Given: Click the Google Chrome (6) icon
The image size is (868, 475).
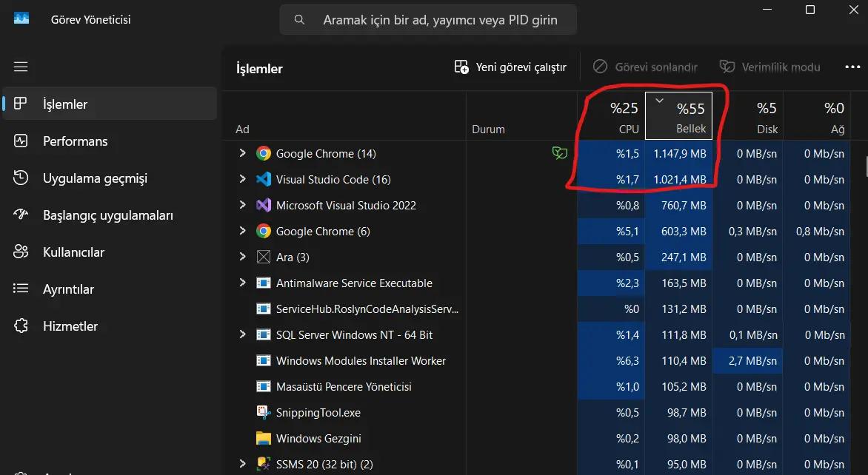Looking at the screenshot, I should [264, 231].
